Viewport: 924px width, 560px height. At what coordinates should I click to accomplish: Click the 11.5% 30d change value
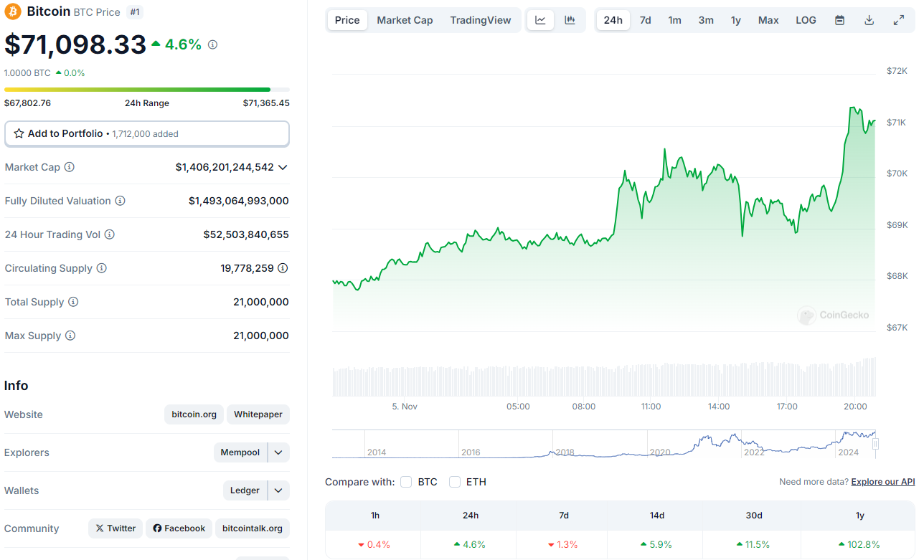click(753, 544)
